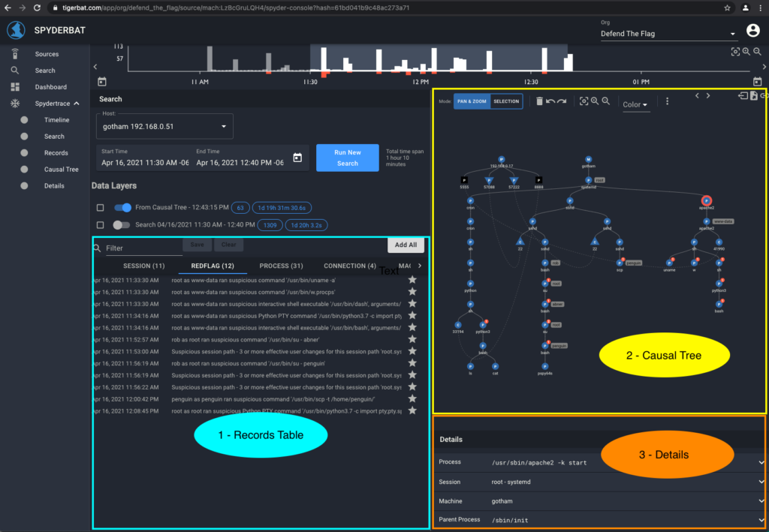Check the From Causal Tree layer checkbox
Screen dimensions: 769x532
click(101, 208)
